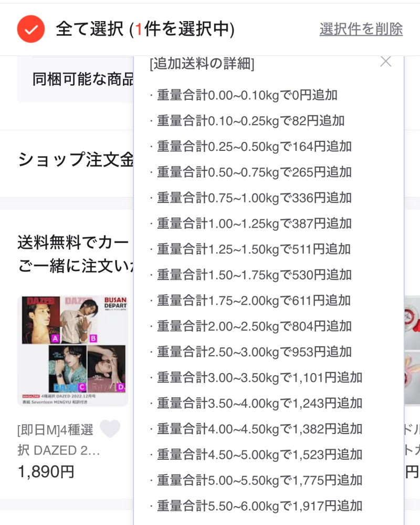Select the cover C badge in thumbnail
The height and width of the screenshot is (525, 420).
click(x=82, y=387)
